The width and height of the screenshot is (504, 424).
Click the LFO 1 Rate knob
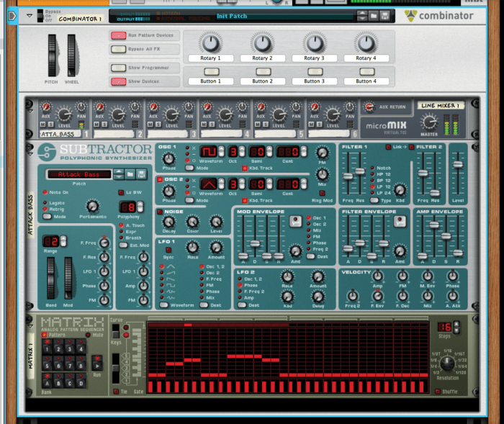point(192,248)
